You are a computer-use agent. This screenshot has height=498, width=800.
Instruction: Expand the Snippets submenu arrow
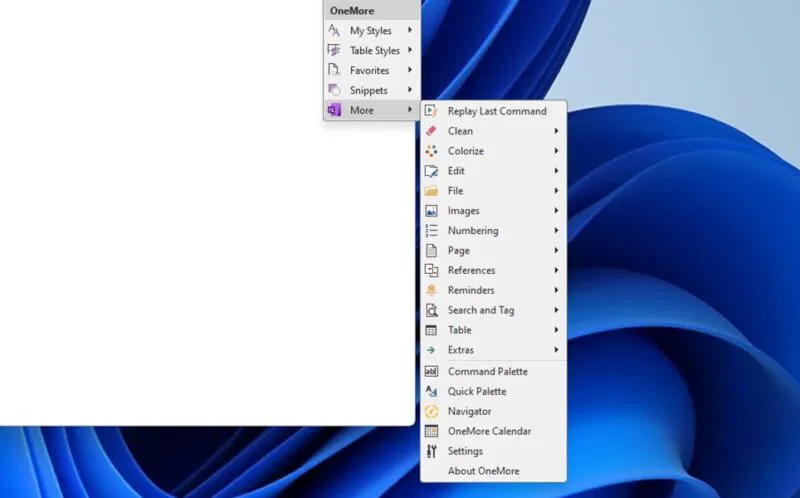point(410,90)
